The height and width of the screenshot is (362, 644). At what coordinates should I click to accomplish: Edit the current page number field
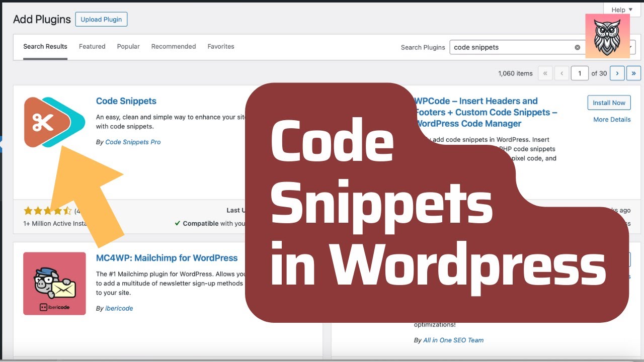click(x=580, y=73)
